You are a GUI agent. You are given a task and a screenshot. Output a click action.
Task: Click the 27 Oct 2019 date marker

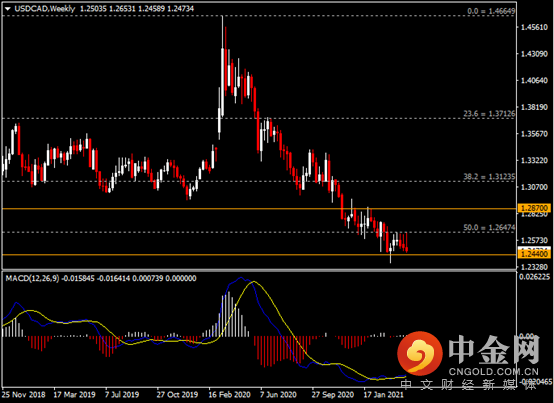pyautogui.click(x=177, y=395)
